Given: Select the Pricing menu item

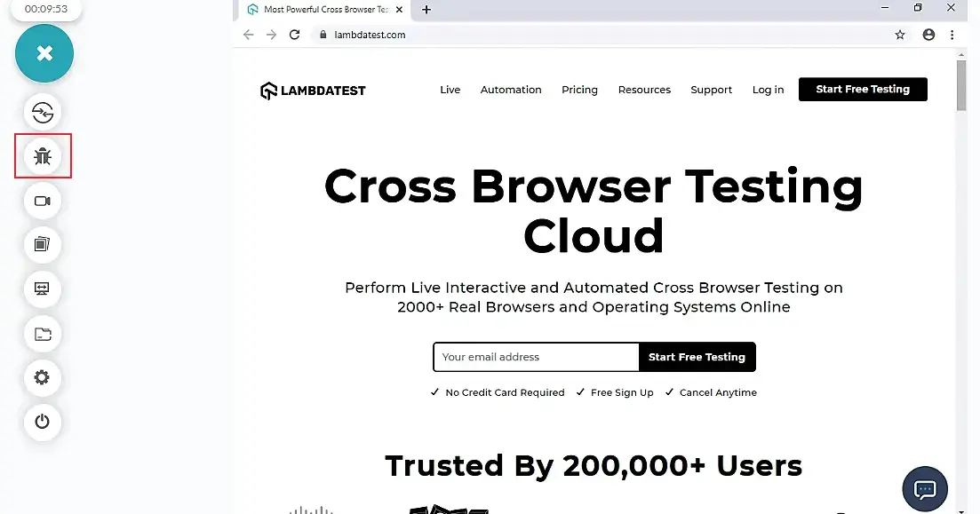Looking at the screenshot, I should click(x=579, y=90).
